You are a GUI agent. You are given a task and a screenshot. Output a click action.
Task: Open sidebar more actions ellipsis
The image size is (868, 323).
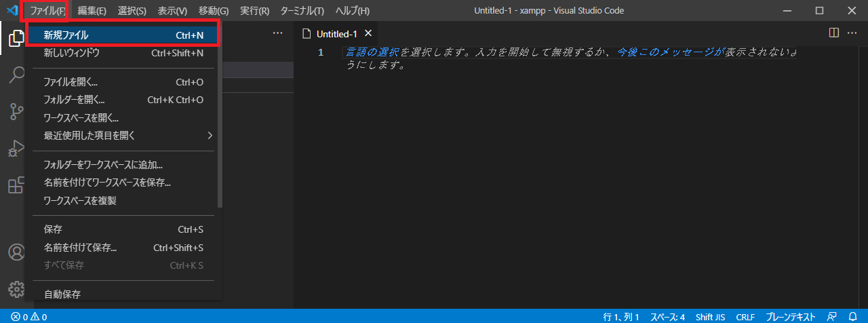point(277,33)
